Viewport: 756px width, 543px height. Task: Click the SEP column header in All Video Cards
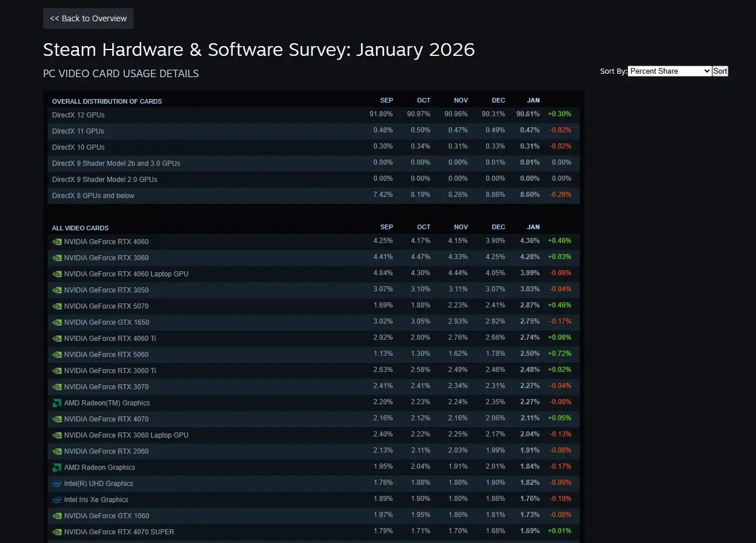coord(387,227)
